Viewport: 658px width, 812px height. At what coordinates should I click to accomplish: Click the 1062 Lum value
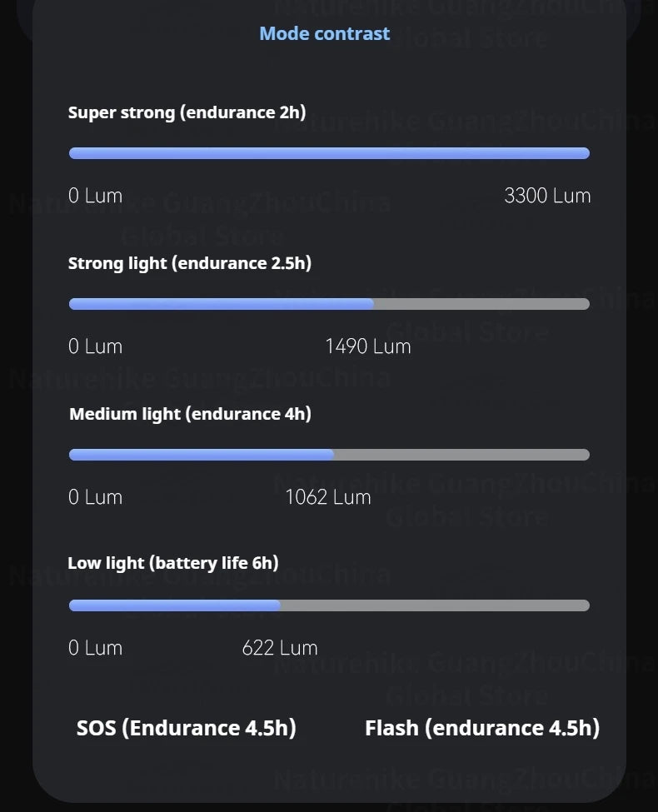327,497
